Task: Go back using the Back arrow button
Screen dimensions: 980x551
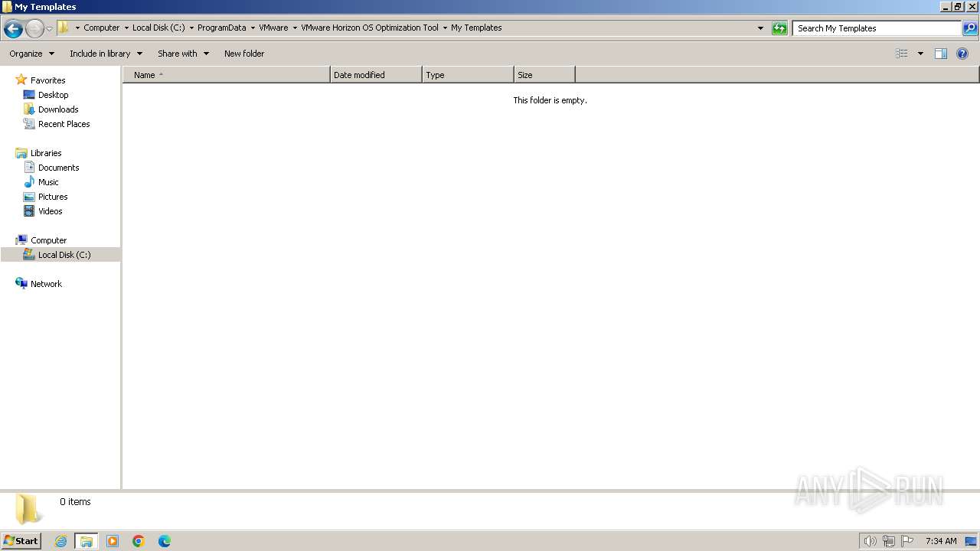Action: (x=13, y=29)
